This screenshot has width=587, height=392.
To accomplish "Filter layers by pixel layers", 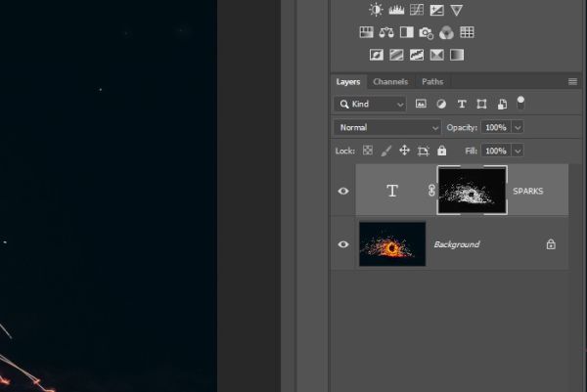I will tap(421, 104).
